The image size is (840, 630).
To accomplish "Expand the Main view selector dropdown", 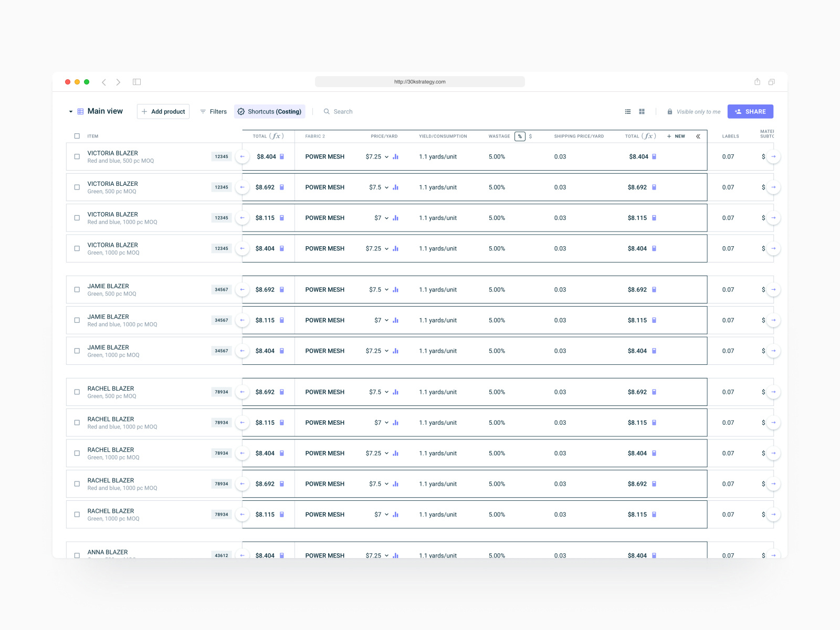I will pos(71,111).
